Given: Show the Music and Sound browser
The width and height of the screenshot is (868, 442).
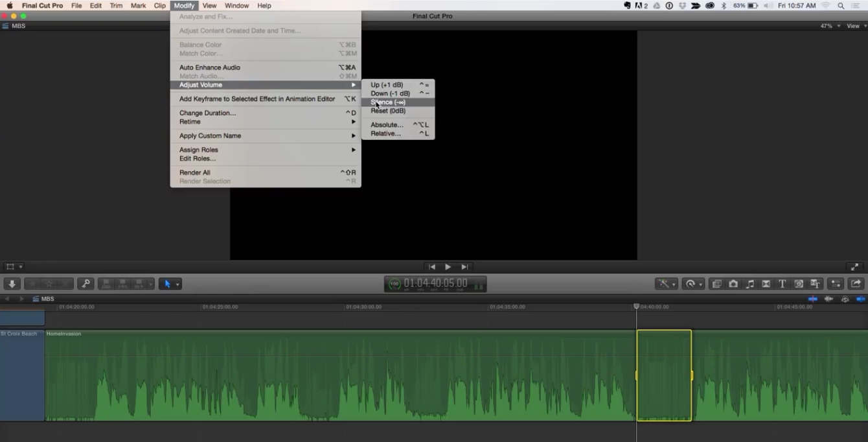Looking at the screenshot, I should [750, 284].
